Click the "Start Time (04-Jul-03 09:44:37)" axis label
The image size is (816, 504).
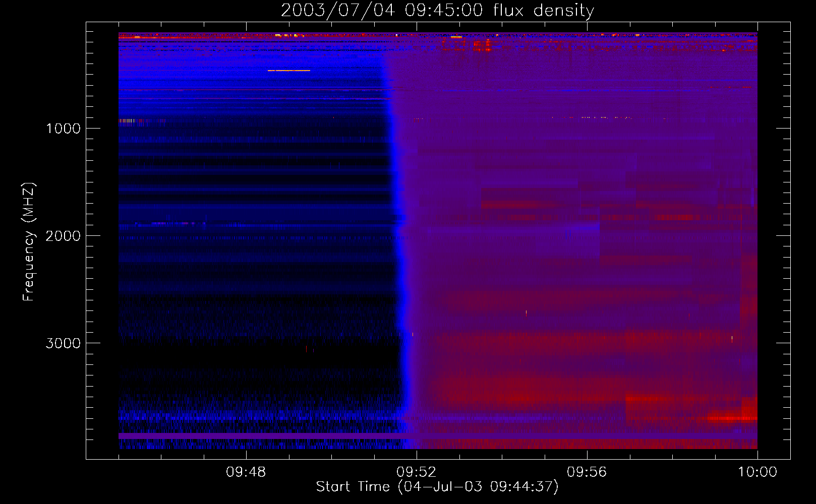pos(437,487)
